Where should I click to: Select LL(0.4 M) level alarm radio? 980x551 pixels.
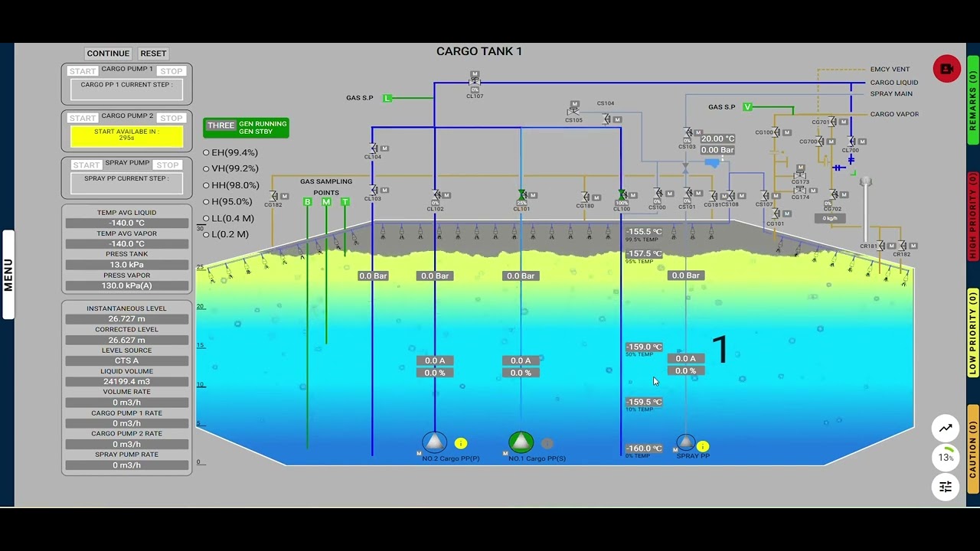(206, 218)
